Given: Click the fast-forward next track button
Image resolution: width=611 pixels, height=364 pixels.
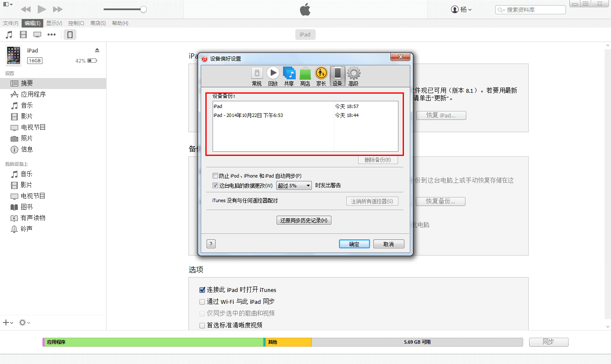Looking at the screenshot, I should (58, 9).
